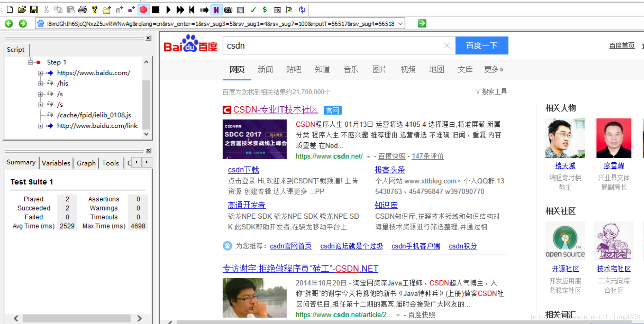Click the green checkmark assertion icon
This screenshot has height=324, width=644.
pos(253,10)
